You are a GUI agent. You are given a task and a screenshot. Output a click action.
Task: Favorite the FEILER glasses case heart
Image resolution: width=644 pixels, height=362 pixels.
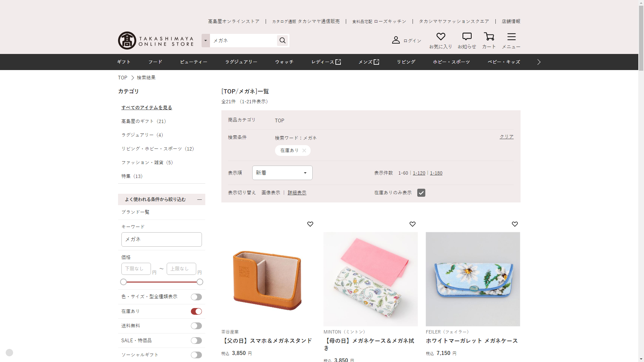[x=515, y=224]
